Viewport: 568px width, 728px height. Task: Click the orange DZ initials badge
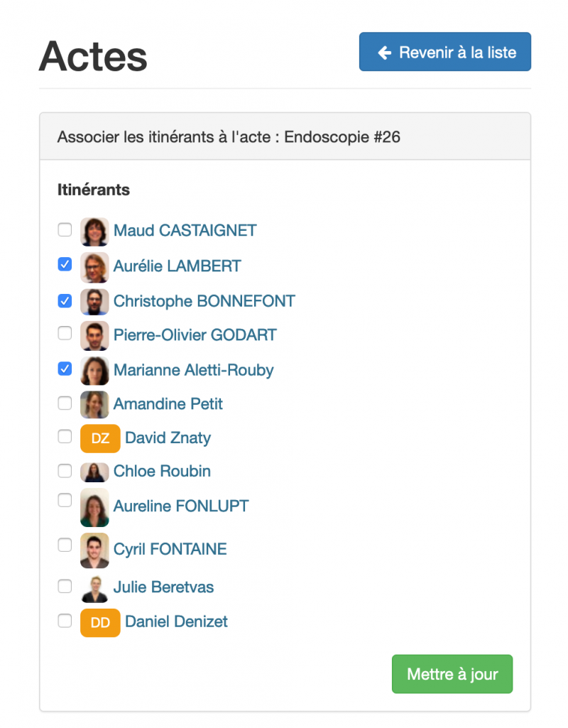[x=100, y=438]
